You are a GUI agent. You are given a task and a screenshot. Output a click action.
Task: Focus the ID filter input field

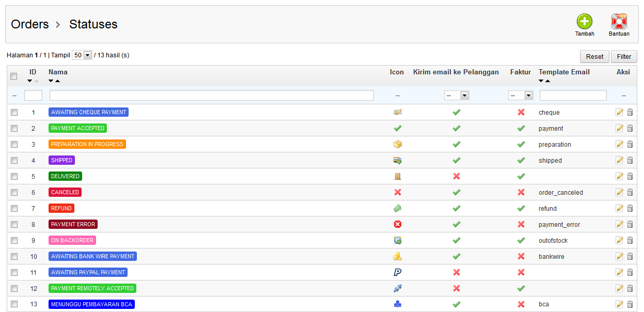click(x=33, y=96)
